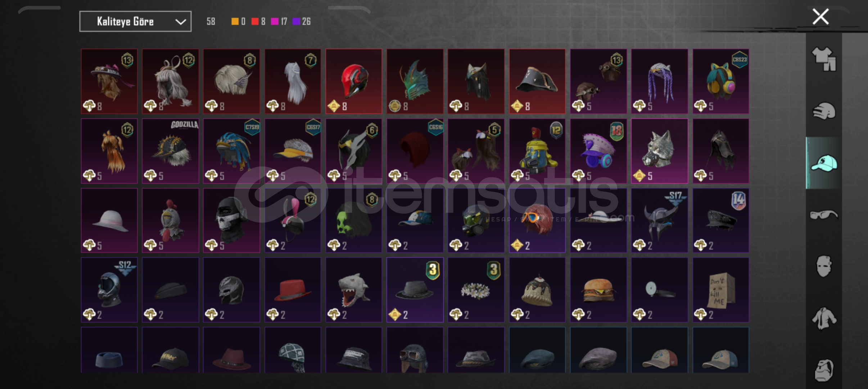Open the gorilla-face category icon at bottom
The image size is (868, 389).
click(824, 370)
